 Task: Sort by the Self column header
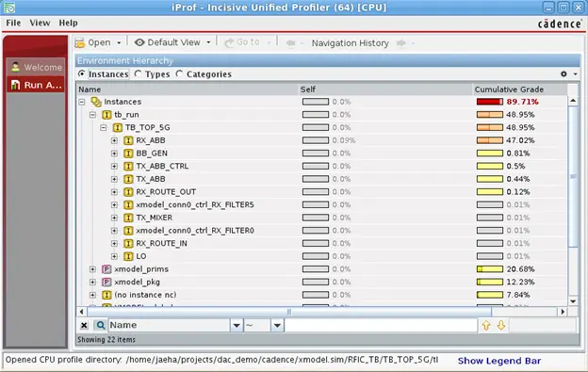coord(385,89)
